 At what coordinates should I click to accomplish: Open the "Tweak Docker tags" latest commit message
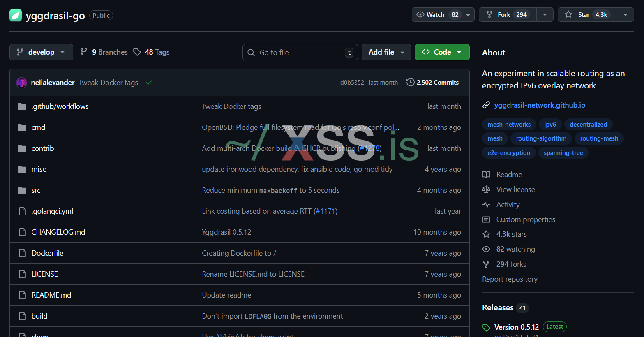pos(108,83)
